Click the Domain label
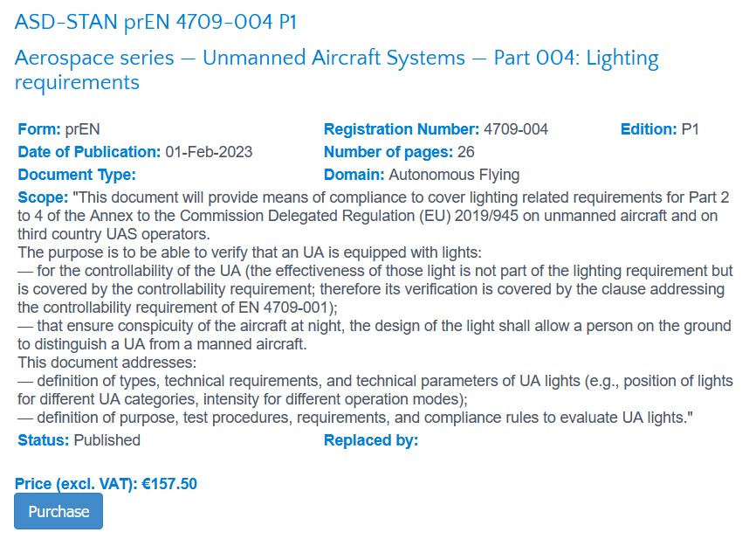The height and width of the screenshot is (539, 756). click(354, 175)
